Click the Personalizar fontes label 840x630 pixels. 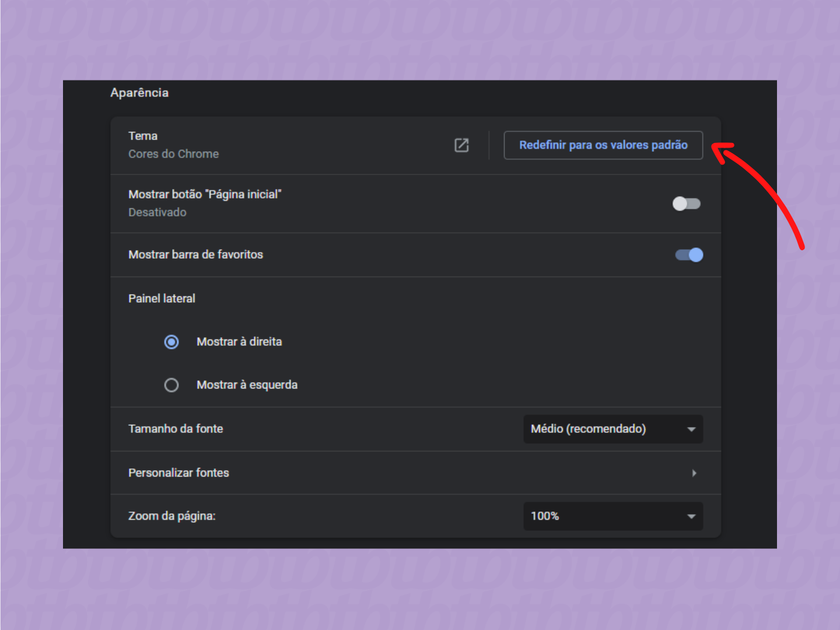click(178, 473)
